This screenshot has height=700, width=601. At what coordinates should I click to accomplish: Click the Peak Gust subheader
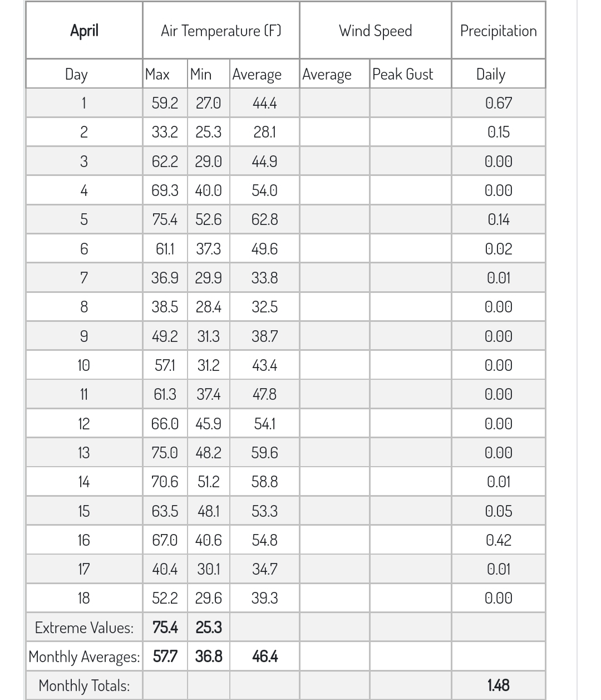click(403, 74)
